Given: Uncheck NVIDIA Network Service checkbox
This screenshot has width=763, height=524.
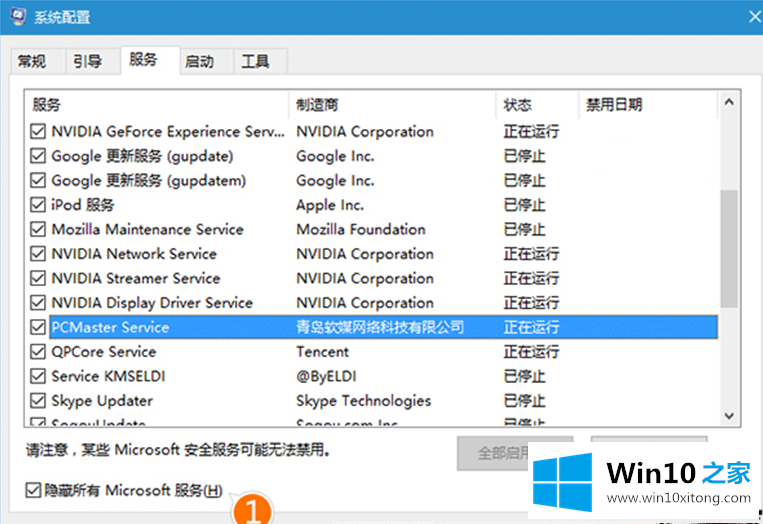Looking at the screenshot, I should tap(38, 253).
